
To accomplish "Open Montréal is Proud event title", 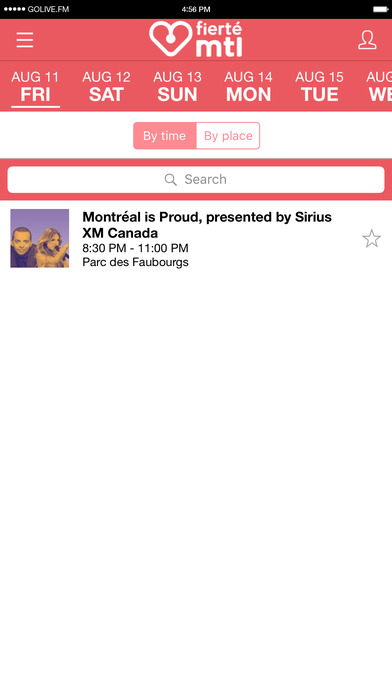I will click(207, 225).
